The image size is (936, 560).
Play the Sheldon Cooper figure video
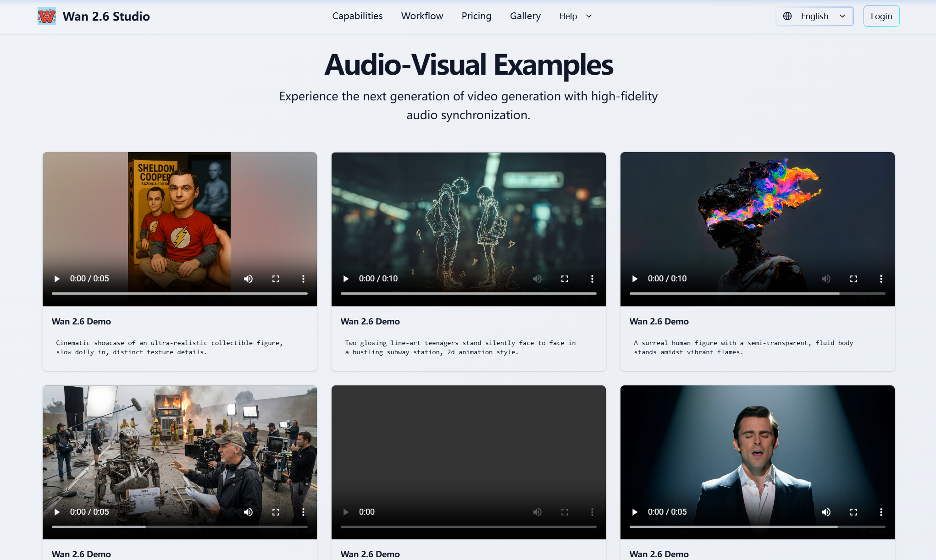57,279
